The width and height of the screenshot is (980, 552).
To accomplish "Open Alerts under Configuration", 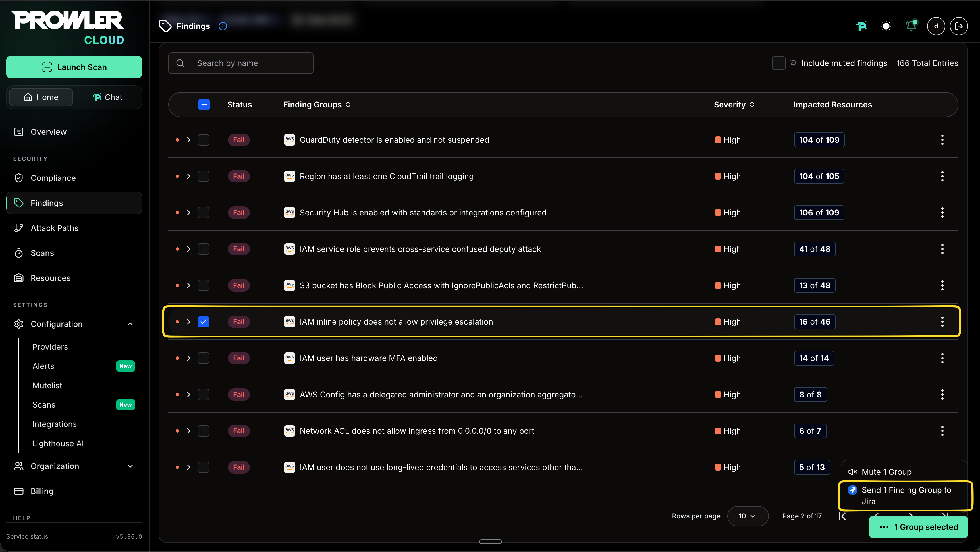I will [x=43, y=366].
